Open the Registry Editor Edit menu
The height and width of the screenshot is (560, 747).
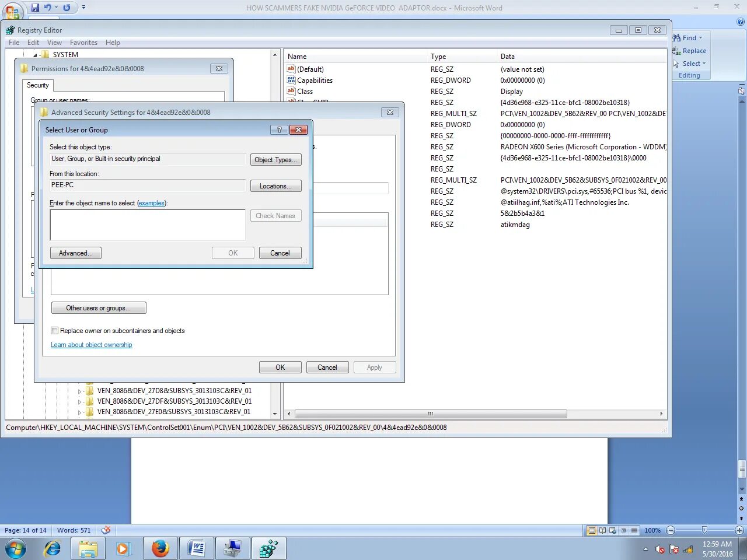[x=33, y=43]
